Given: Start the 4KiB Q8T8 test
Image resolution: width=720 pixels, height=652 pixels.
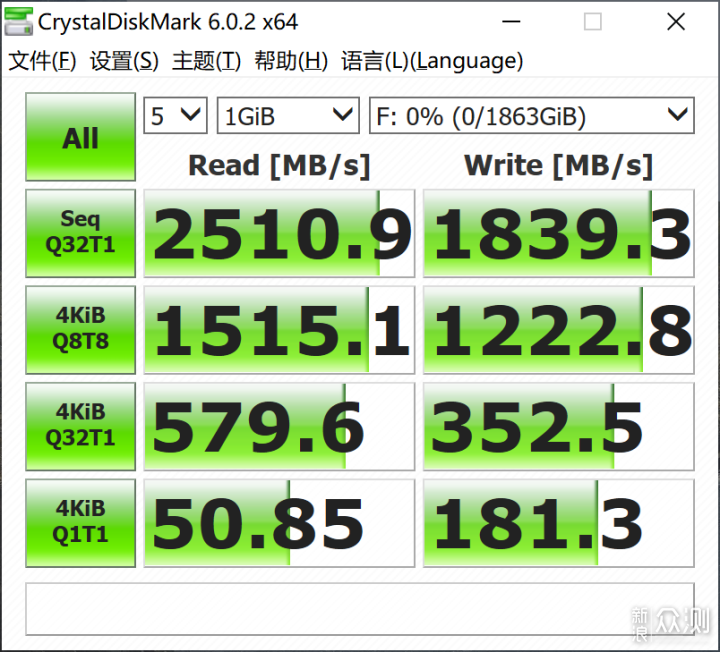Looking at the screenshot, I should (x=80, y=330).
